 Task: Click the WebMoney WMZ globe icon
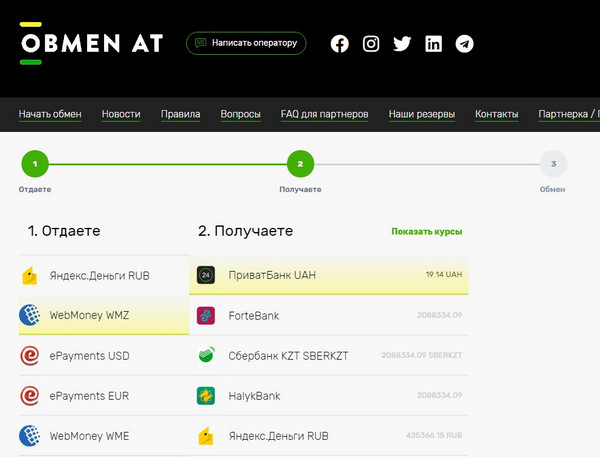29,315
